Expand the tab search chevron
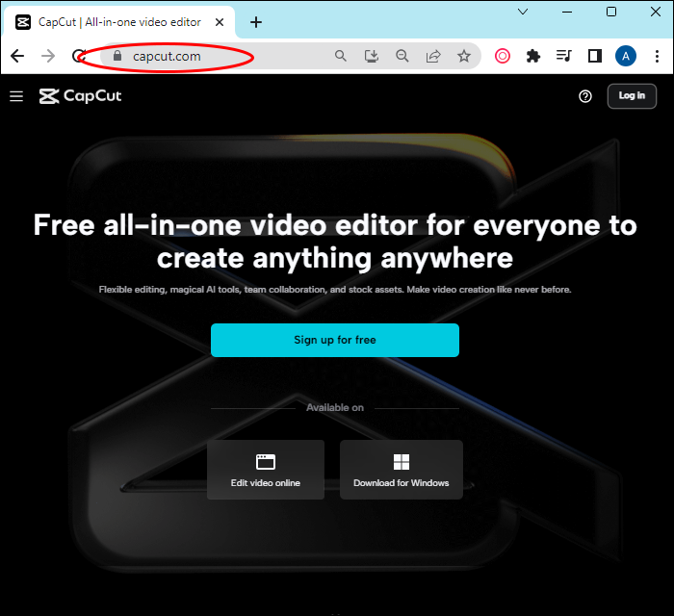Screen dimensions: 674x616 [x=523, y=12]
